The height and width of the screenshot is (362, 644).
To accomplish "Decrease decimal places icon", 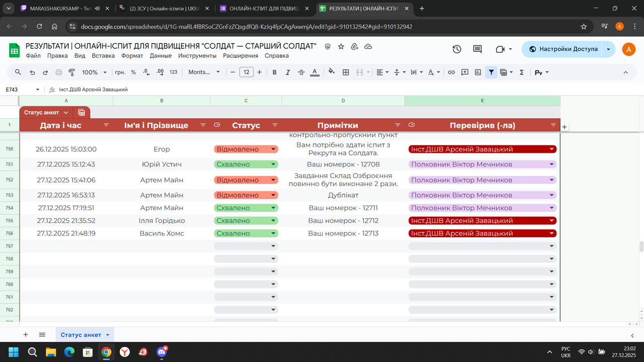I will (146, 72).
